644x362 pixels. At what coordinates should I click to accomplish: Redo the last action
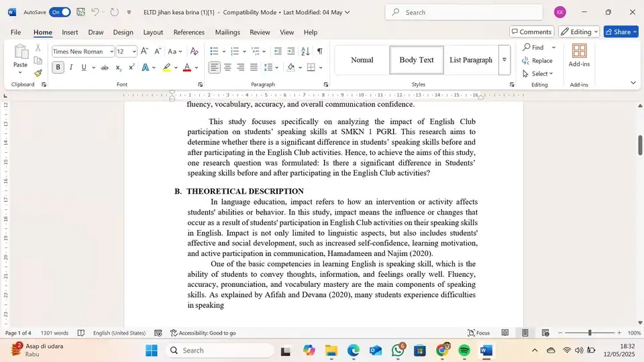coord(114,12)
